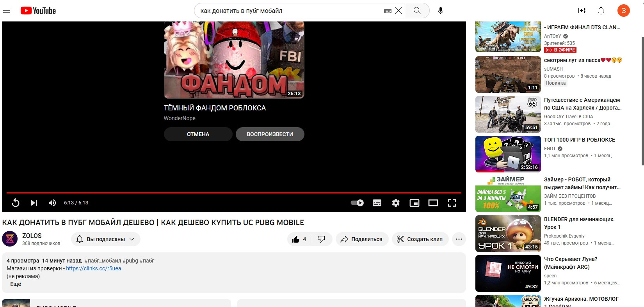Image resolution: width=644 pixels, height=307 pixels.
Task: Cancel autoplay with ОТМЕНА button
Action: point(198,134)
